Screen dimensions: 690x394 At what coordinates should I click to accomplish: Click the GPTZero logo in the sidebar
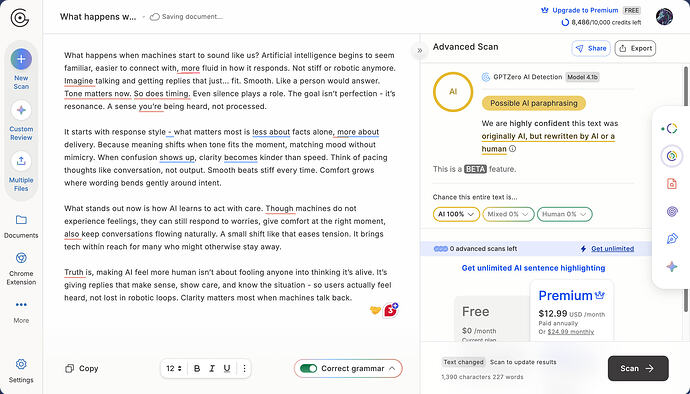coord(20,18)
